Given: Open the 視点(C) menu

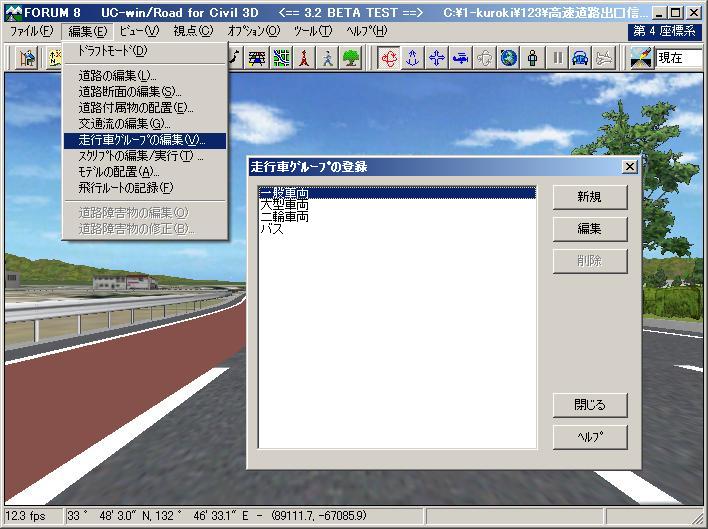Looking at the screenshot, I should coord(193,31).
